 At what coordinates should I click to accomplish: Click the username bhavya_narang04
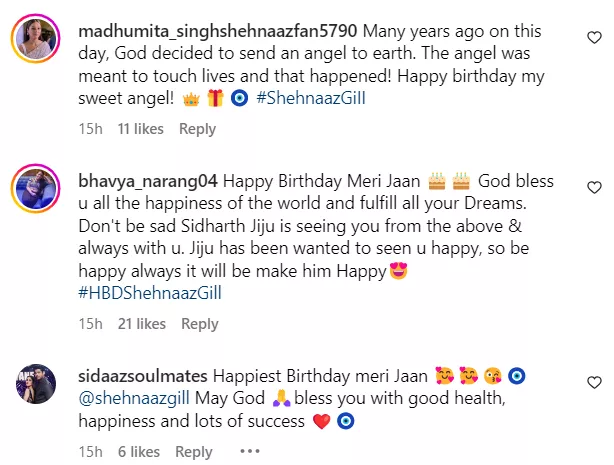pyautogui.click(x=148, y=181)
